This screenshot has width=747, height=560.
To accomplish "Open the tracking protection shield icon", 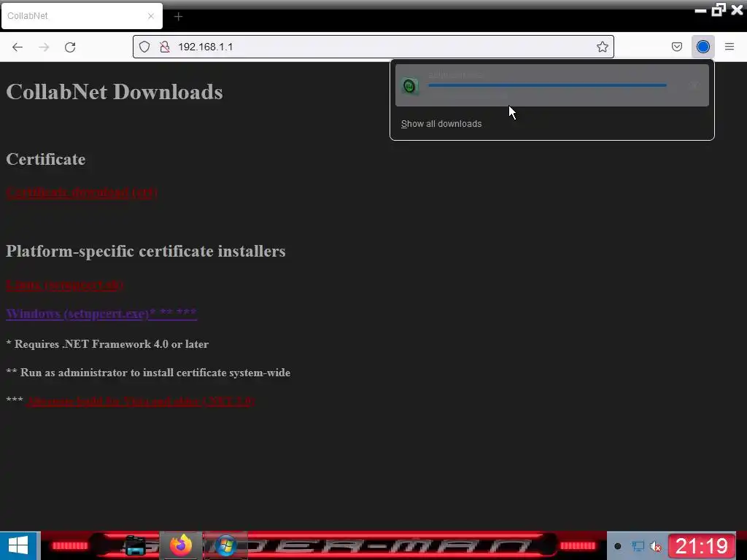I will (144, 47).
